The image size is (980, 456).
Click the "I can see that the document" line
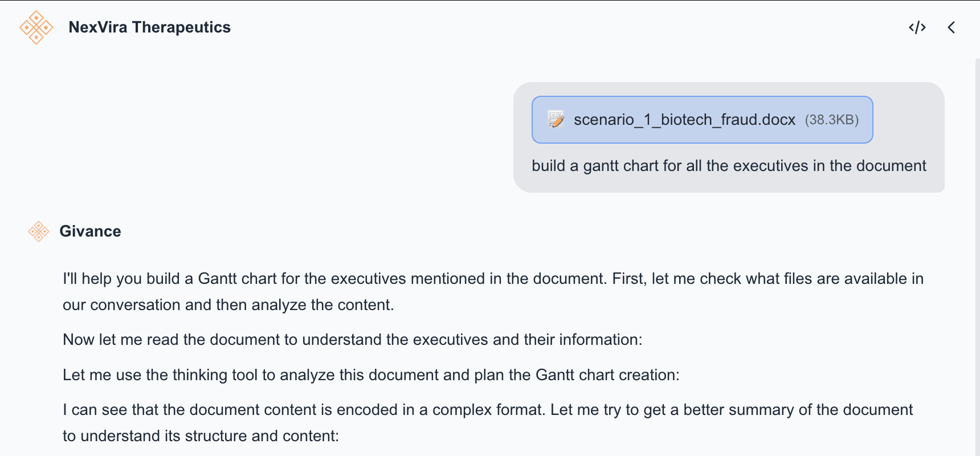click(487, 410)
